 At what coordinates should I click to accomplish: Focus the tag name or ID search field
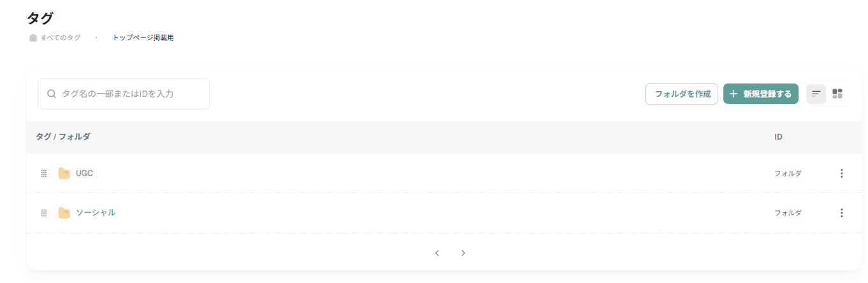(124, 94)
